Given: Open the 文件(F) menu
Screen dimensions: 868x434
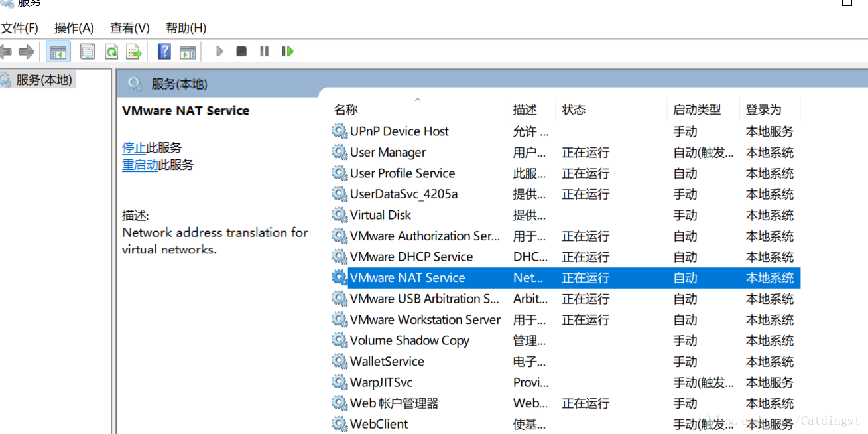Looking at the screenshot, I should click(x=19, y=28).
